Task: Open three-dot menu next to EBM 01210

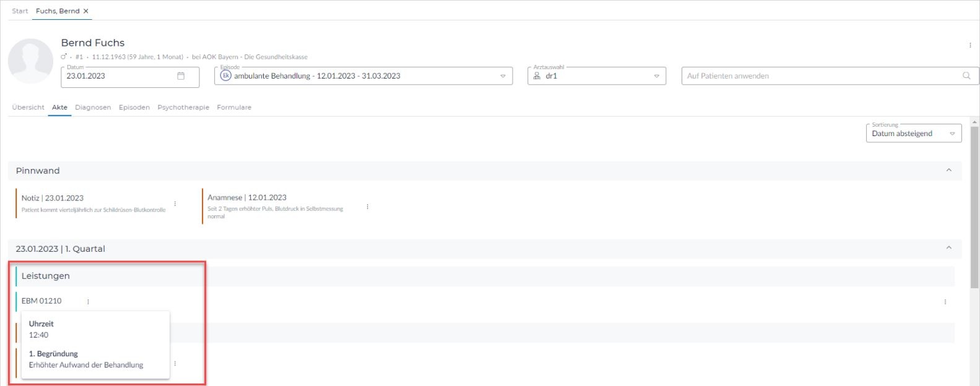Action: click(x=88, y=302)
